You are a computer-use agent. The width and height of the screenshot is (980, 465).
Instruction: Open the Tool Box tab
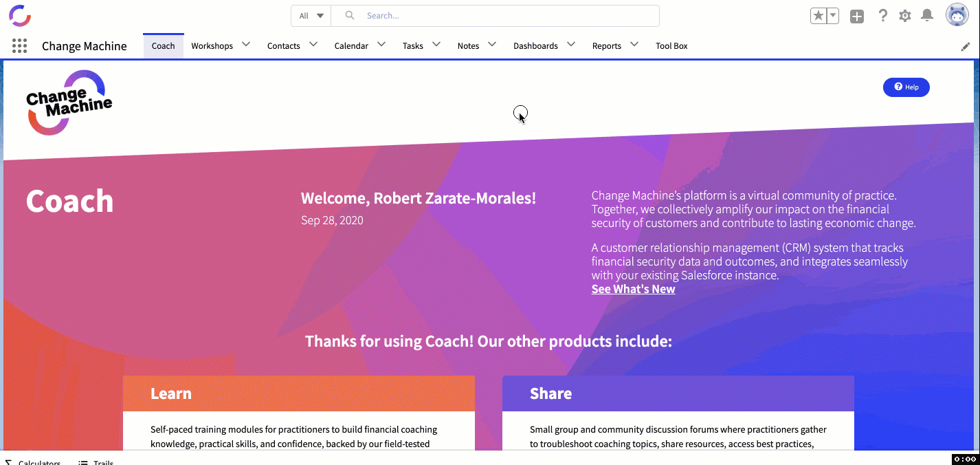click(671, 46)
